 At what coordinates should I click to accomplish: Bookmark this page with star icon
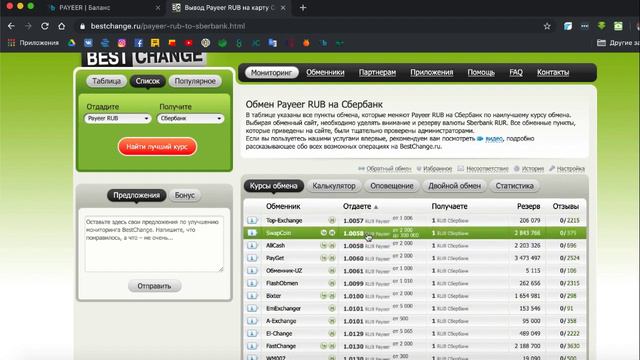pyautogui.click(x=547, y=26)
